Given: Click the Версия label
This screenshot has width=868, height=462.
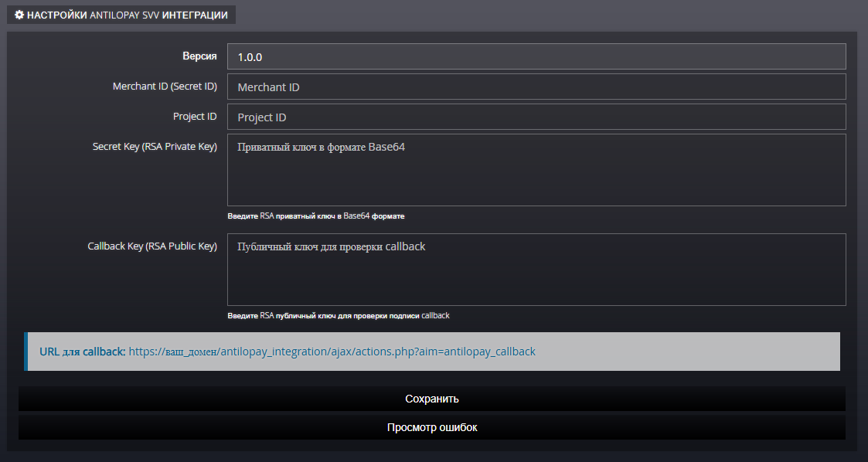Looking at the screenshot, I should 199,56.
